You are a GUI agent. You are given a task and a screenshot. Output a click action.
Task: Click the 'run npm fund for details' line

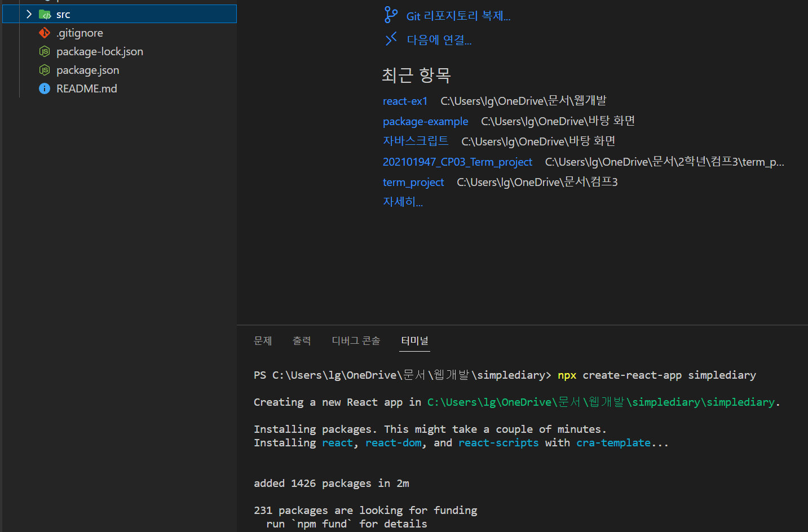347,524
